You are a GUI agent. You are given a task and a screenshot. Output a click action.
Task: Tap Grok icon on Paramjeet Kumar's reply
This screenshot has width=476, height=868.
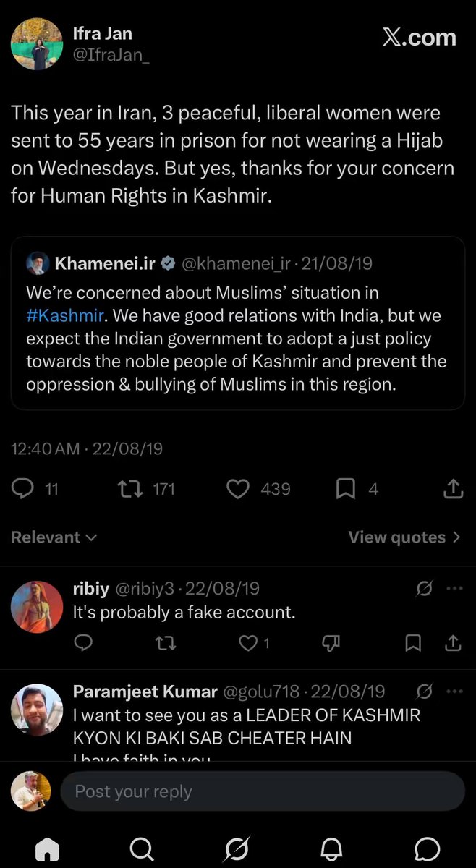click(425, 692)
